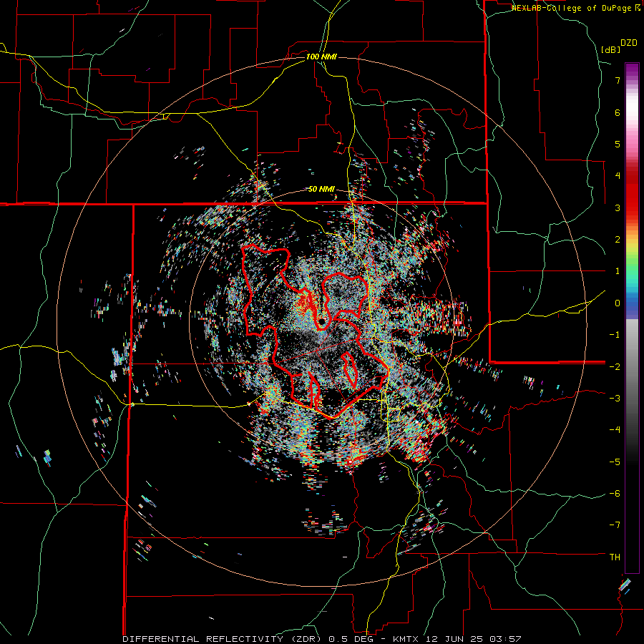Click the vertical ZDR color scale bar
Image resolution: width=644 pixels, height=644 pixels.
point(632,318)
